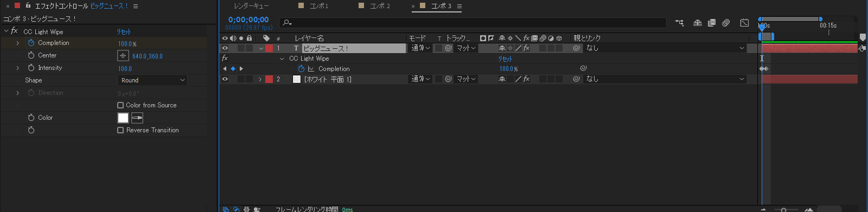This screenshot has height=212, width=868.
Task: Toggle the fx switch on ホワイト 平面 1 layer
Action: (526, 79)
